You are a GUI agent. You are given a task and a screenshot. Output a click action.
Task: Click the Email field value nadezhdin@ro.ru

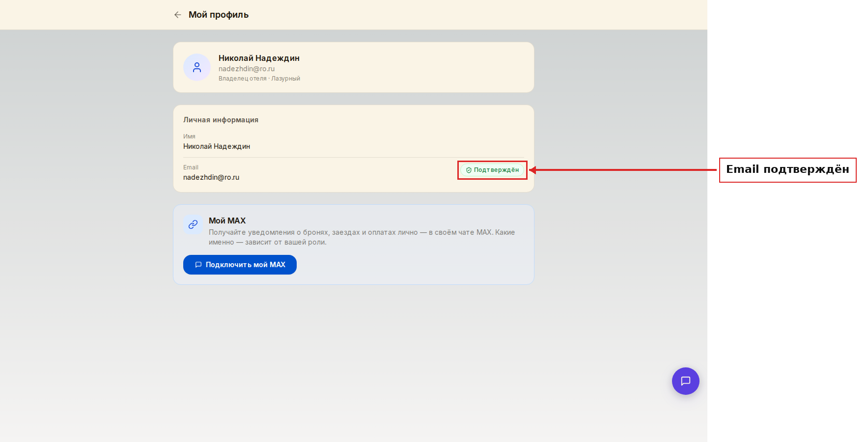tap(211, 177)
